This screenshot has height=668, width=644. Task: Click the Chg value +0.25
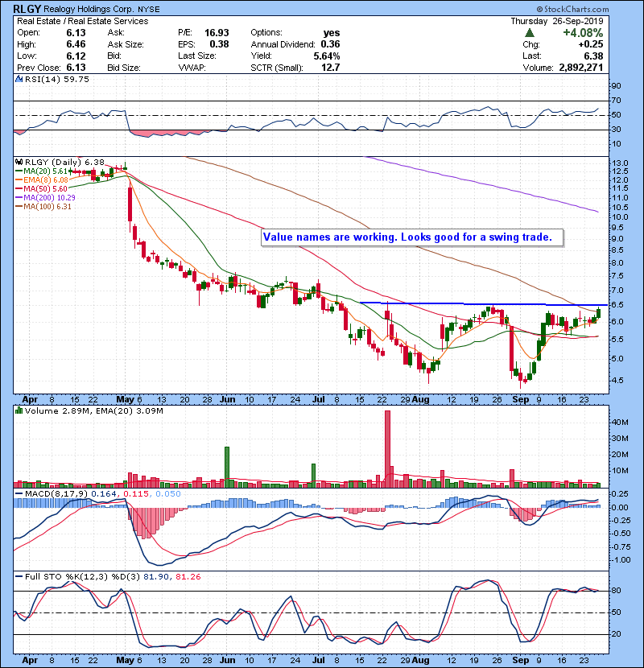tap(591, 44)
